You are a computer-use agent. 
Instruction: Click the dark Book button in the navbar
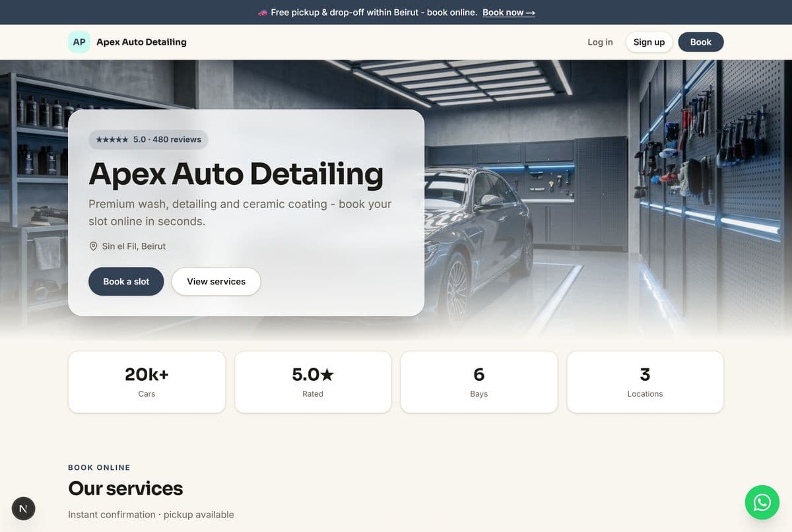[x=701, y=42]
